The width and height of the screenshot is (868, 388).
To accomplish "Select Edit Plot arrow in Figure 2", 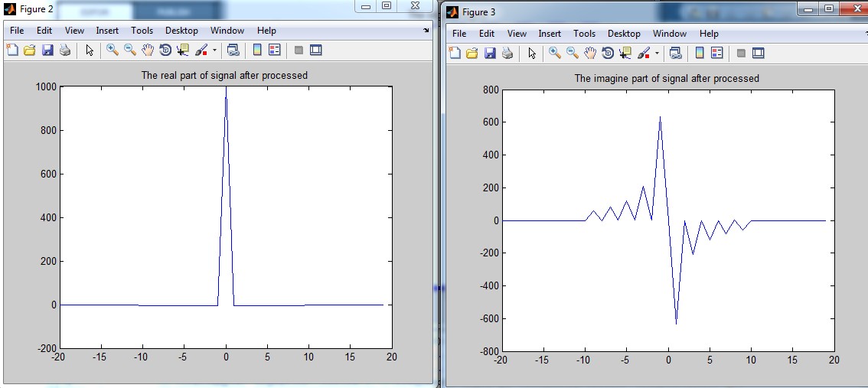I will tap(90, 51).
